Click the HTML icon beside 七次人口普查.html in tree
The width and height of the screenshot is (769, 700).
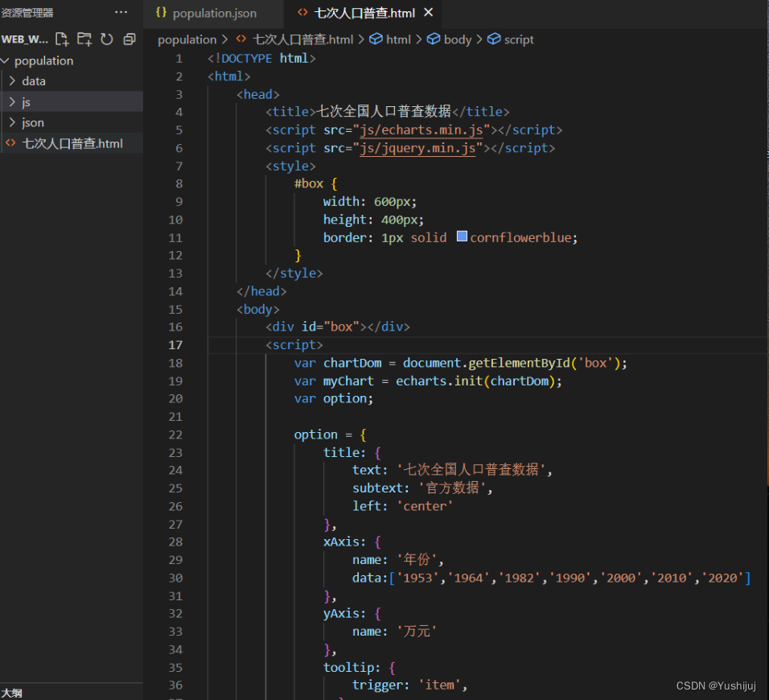(10, 143)
